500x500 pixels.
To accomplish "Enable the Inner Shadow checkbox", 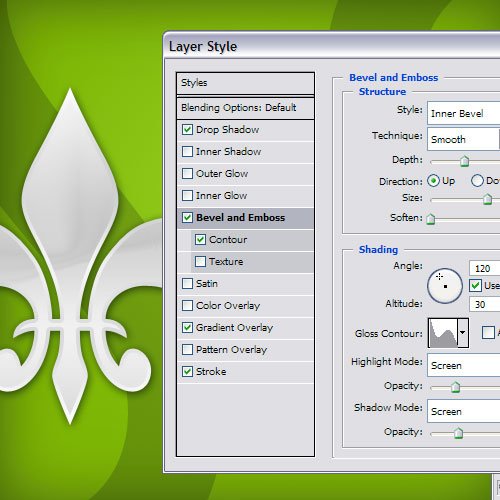I will (187, 151).
